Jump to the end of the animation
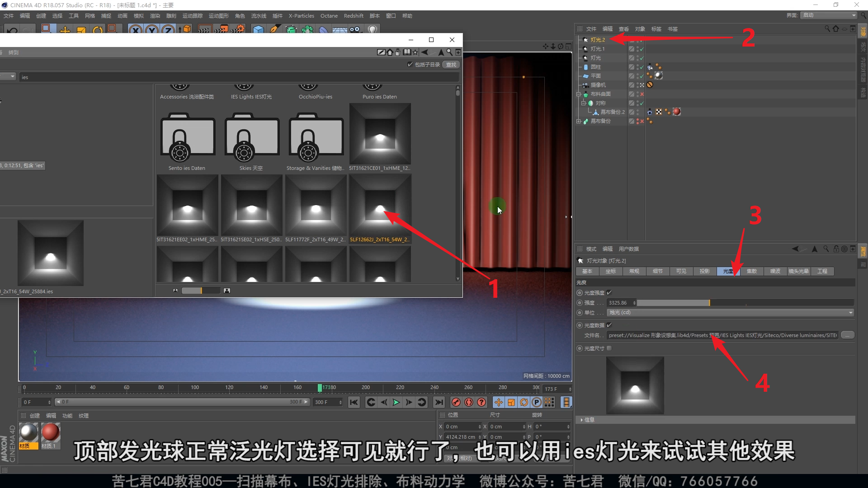Screen dimensions: 868x488 [439, 402]
